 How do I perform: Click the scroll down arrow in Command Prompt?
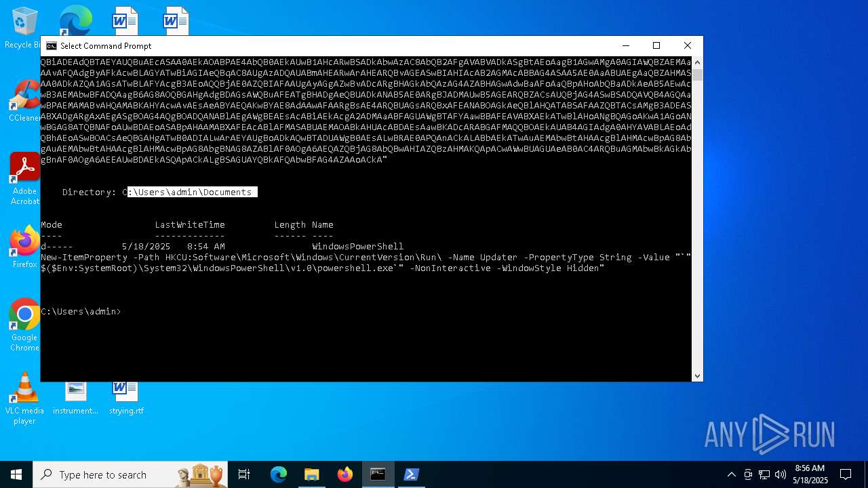pos(697,375)
